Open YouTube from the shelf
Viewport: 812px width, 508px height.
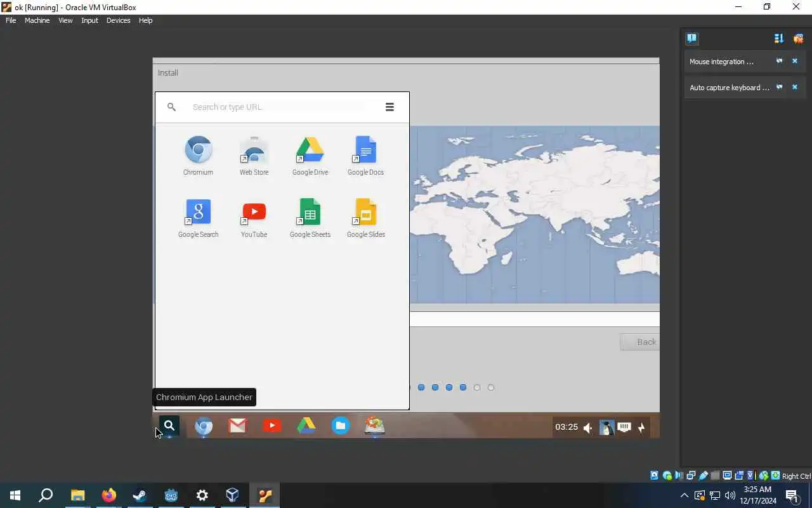pos(272,425)
